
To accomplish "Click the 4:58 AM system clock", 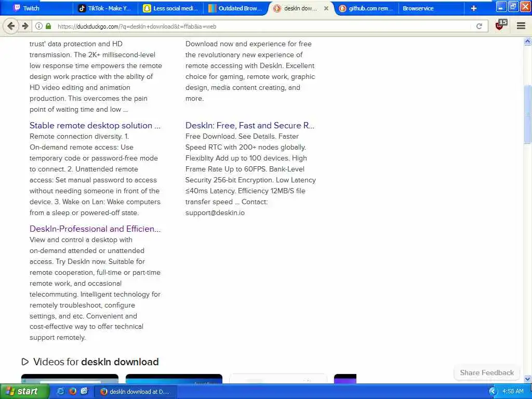I will (x=513, y=392).
